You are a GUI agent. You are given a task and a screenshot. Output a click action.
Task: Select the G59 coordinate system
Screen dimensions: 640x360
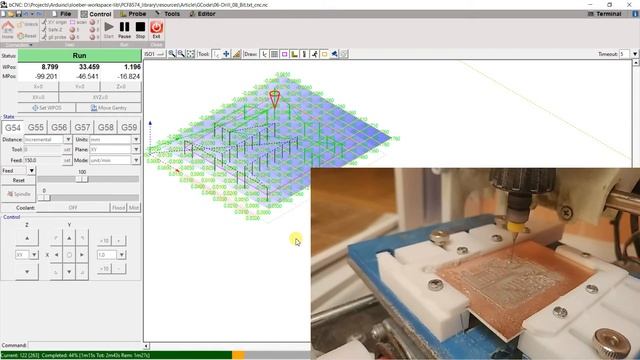pos(129,127)
